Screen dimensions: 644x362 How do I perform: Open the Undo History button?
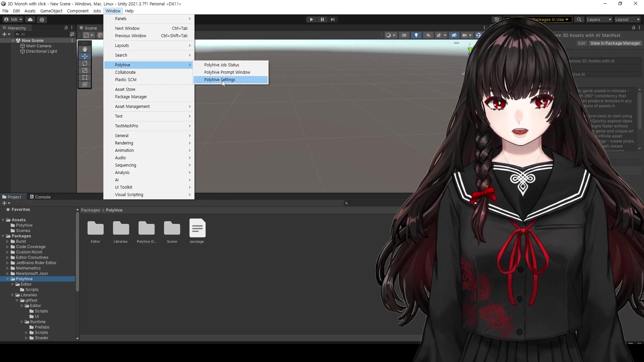pos(497,19)
